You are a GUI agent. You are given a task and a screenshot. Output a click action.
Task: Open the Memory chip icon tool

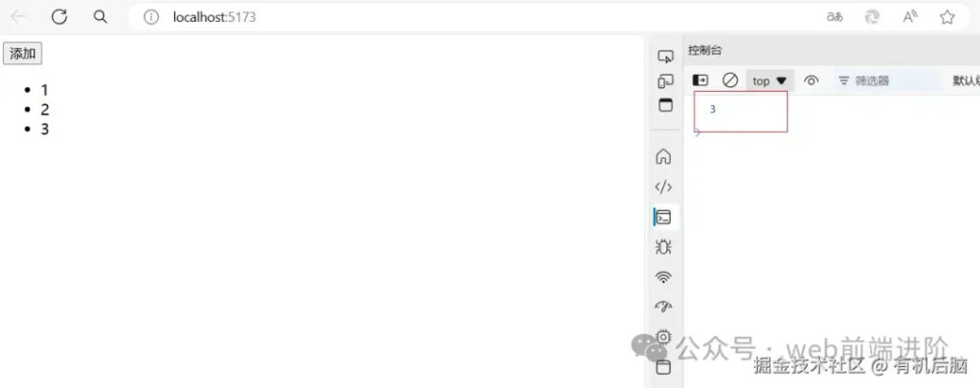[x=663, y=337]
